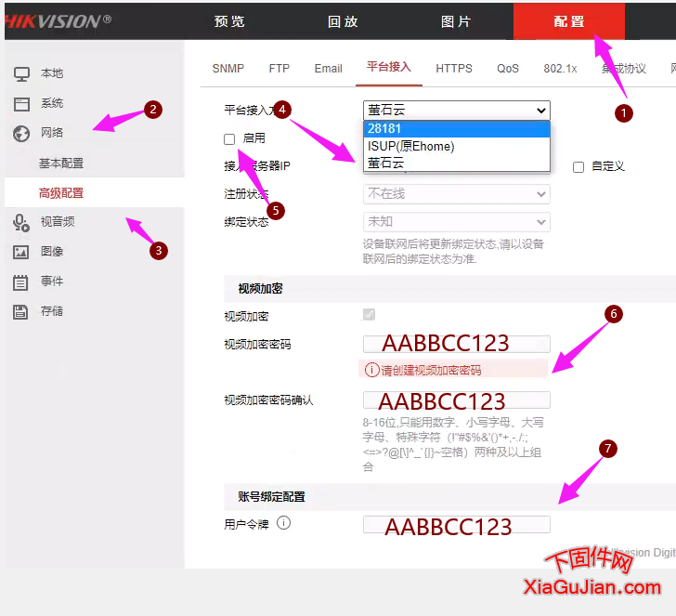Screen dimensions: 676x616
Task: Click the info icon next to 用户令牌
Action: [x=283, y=523]
